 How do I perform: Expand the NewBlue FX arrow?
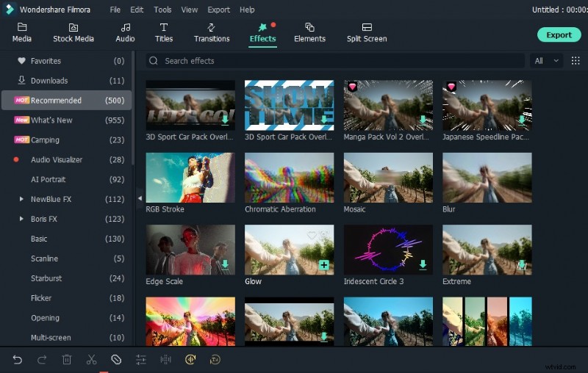(x=21, y=199)
